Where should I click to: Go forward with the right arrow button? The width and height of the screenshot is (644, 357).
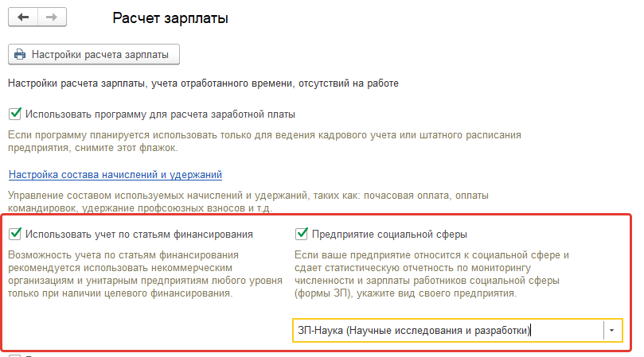52,17
